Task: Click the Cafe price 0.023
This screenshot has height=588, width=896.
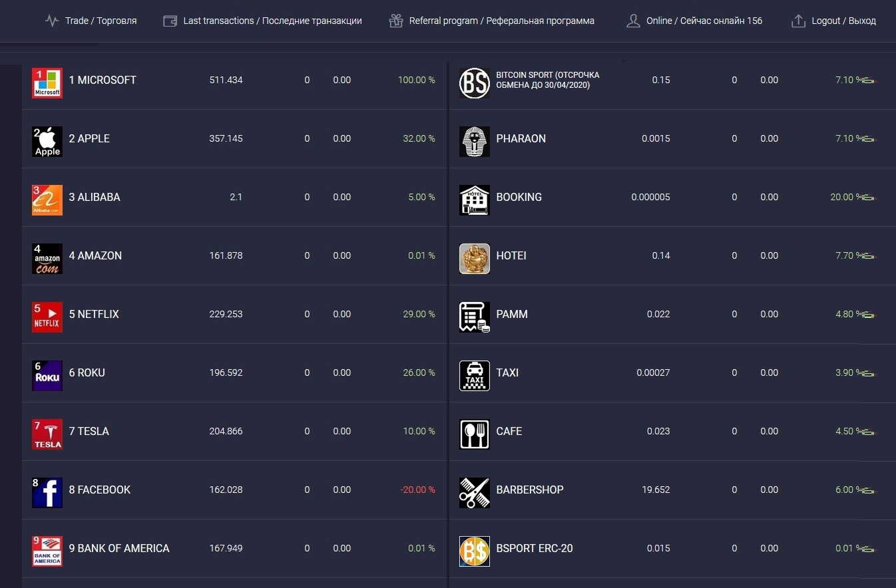Action: pos(658,431)
